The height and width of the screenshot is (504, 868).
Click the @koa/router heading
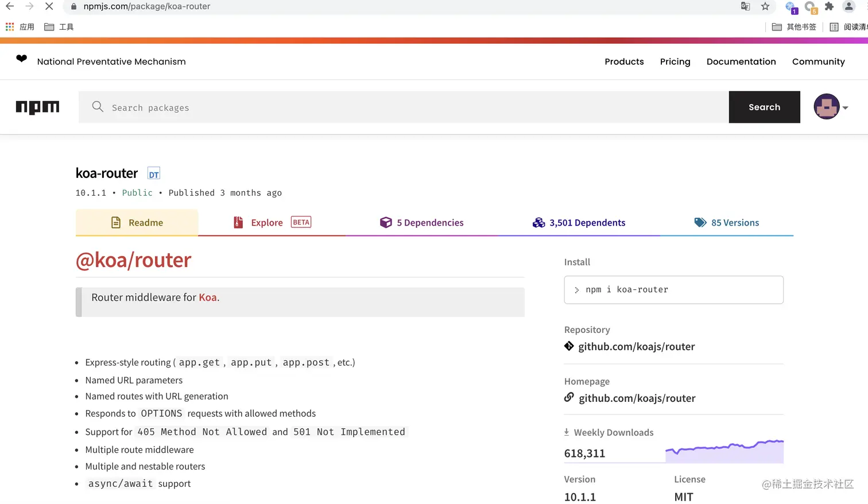133,260
